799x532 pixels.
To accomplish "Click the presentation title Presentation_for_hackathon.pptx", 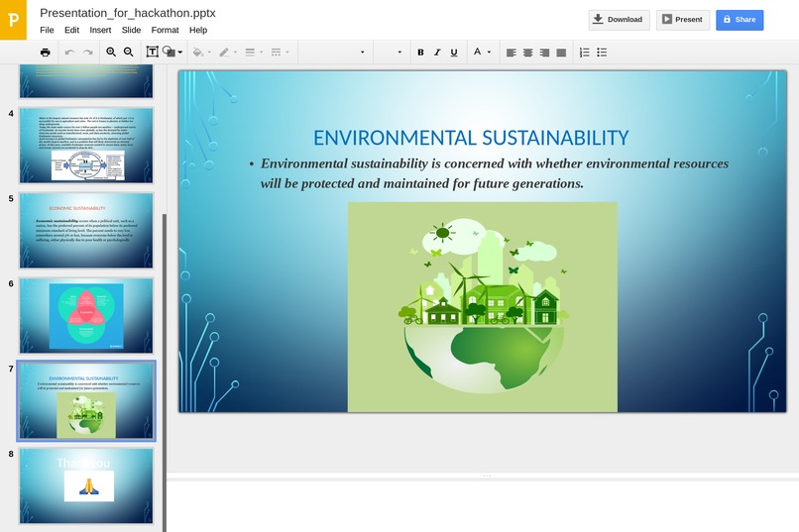I will 128,13.
